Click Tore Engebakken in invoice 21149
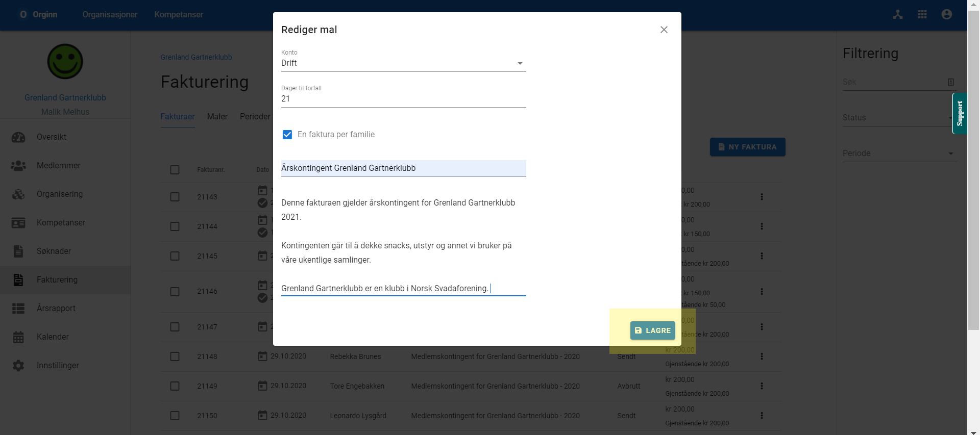The width and height of the screenshot is (980, 435). click(x=357, y=386)
